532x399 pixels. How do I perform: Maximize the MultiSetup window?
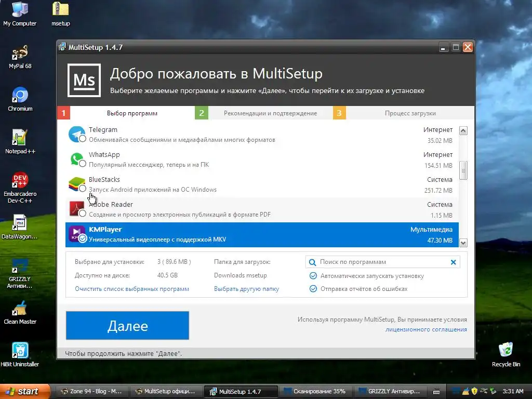point(456,47)
